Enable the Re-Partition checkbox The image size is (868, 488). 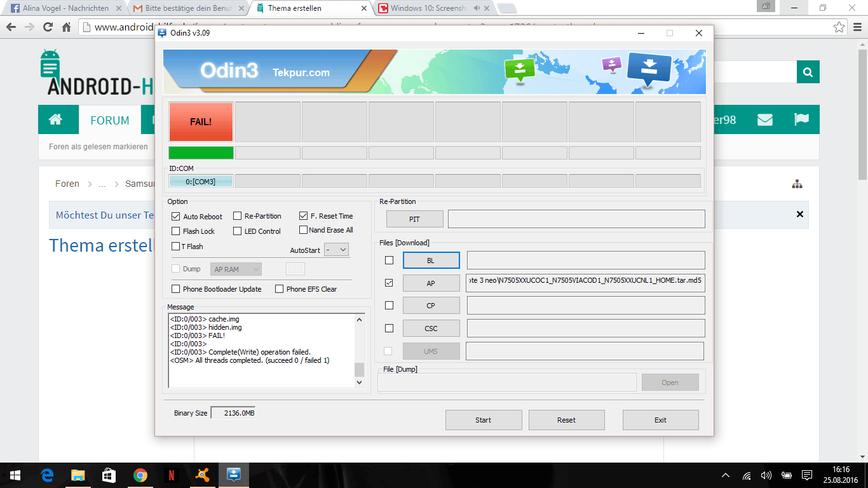pos(238,216)
